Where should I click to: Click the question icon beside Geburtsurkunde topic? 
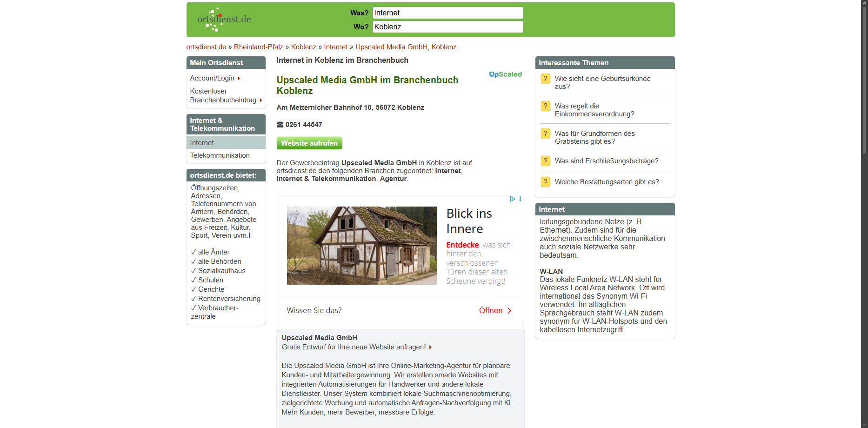point(546,79)
